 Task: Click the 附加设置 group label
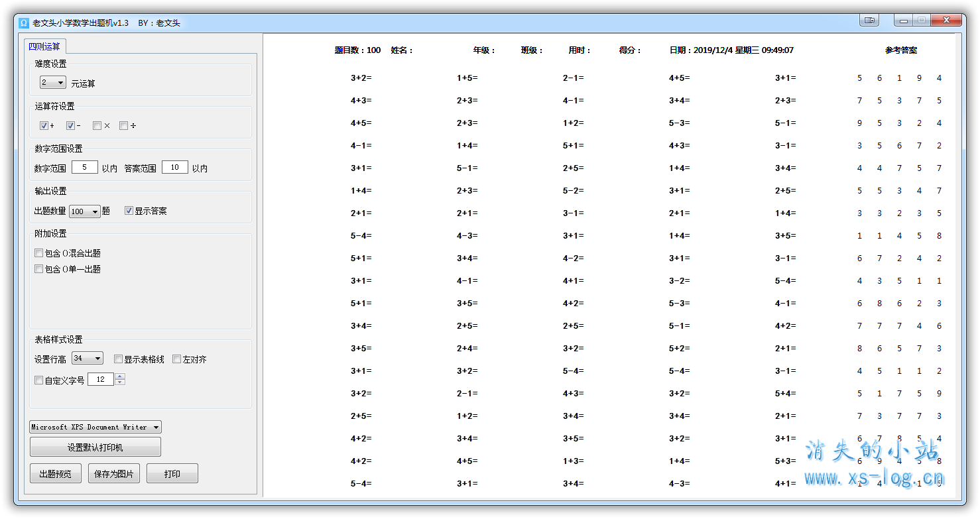[x=50, y=233]
